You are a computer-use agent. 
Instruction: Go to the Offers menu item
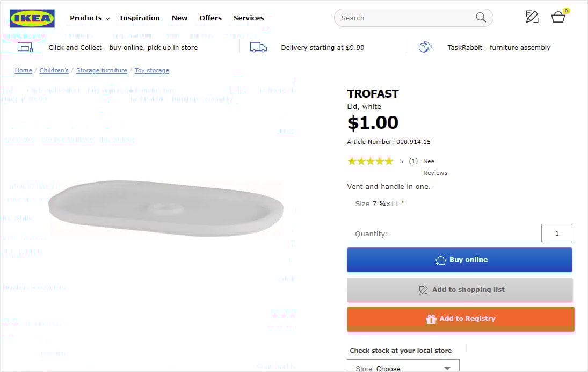pos(210,18)
